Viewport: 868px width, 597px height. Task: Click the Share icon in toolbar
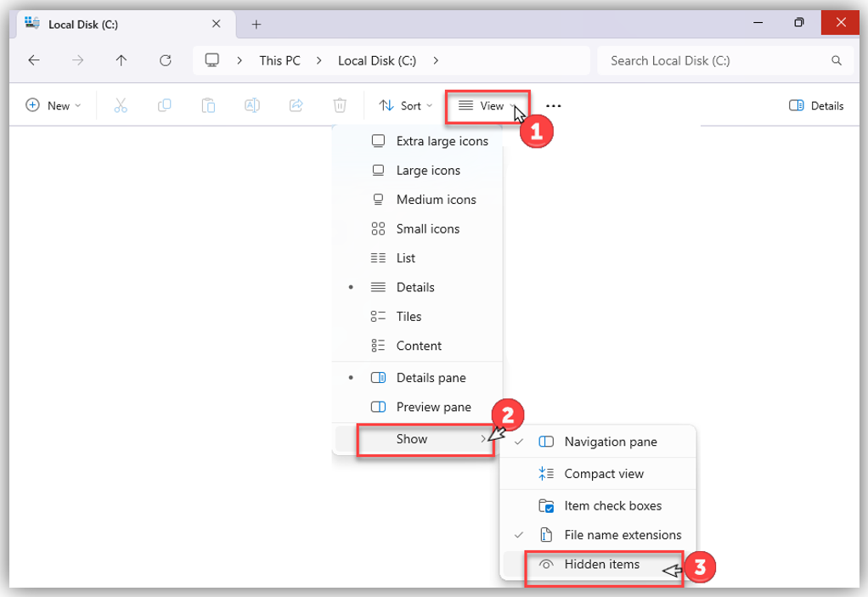[x=296, y=105]
